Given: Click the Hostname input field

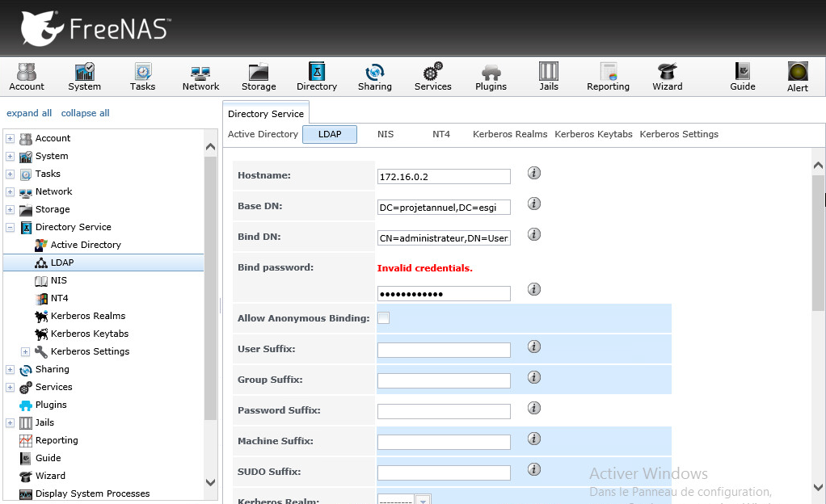Looking at the screenshot, I should (444, 176).
